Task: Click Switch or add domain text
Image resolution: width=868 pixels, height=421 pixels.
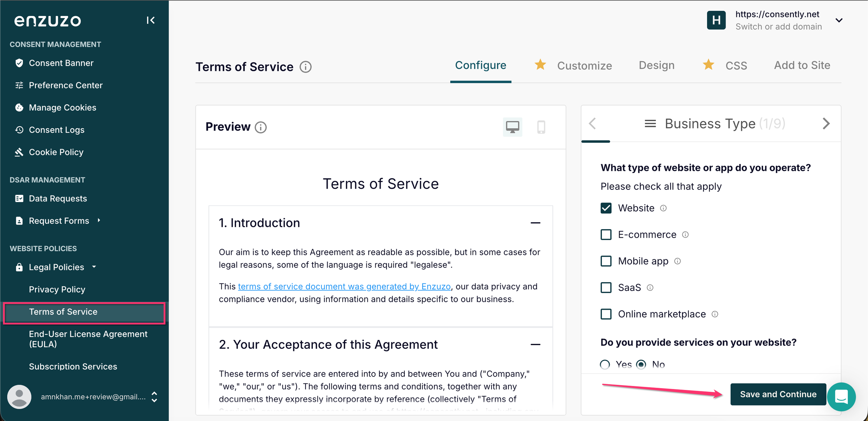Action: pyautogui.click(x=779, y=27)
